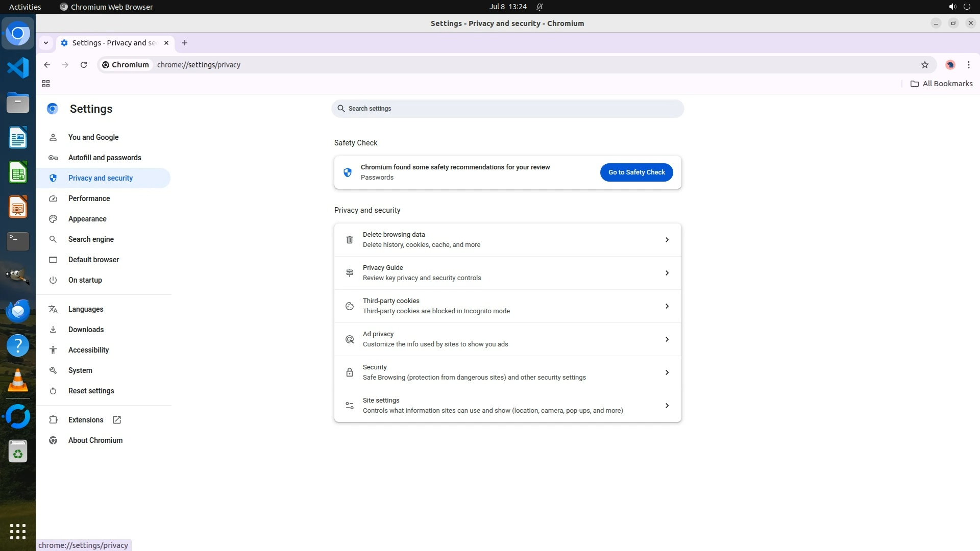Click the Go to Safety Check button
The image size is (980, 551).
point(636,172)
